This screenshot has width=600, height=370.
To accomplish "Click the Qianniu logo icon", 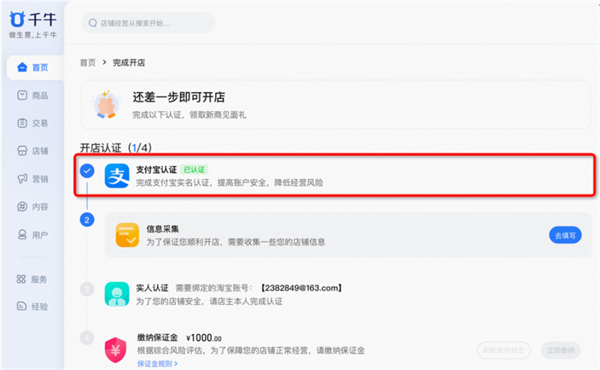I will point(17,19).
